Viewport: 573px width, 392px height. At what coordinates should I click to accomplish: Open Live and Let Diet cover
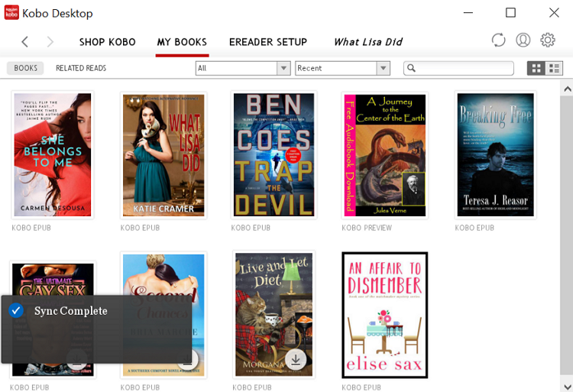[x=274, y=315]
